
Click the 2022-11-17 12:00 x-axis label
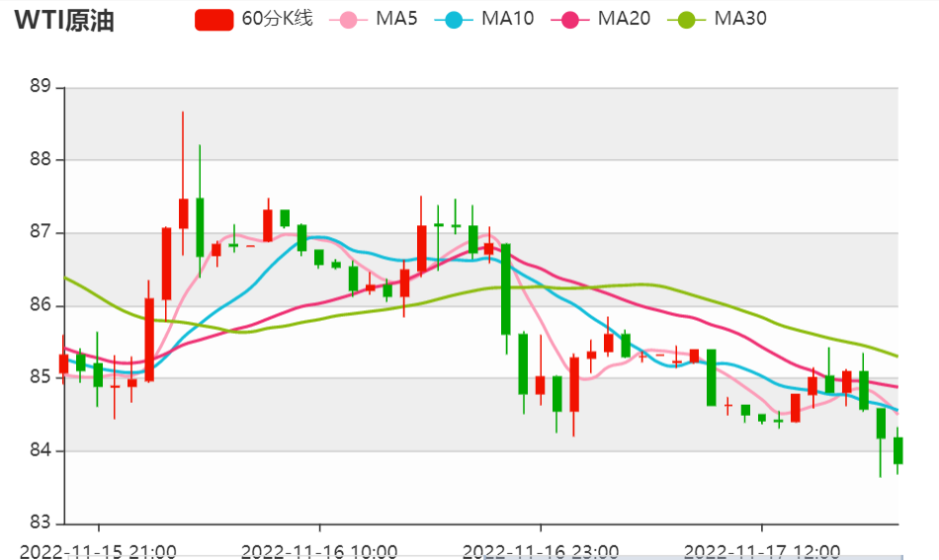[762, 551]
